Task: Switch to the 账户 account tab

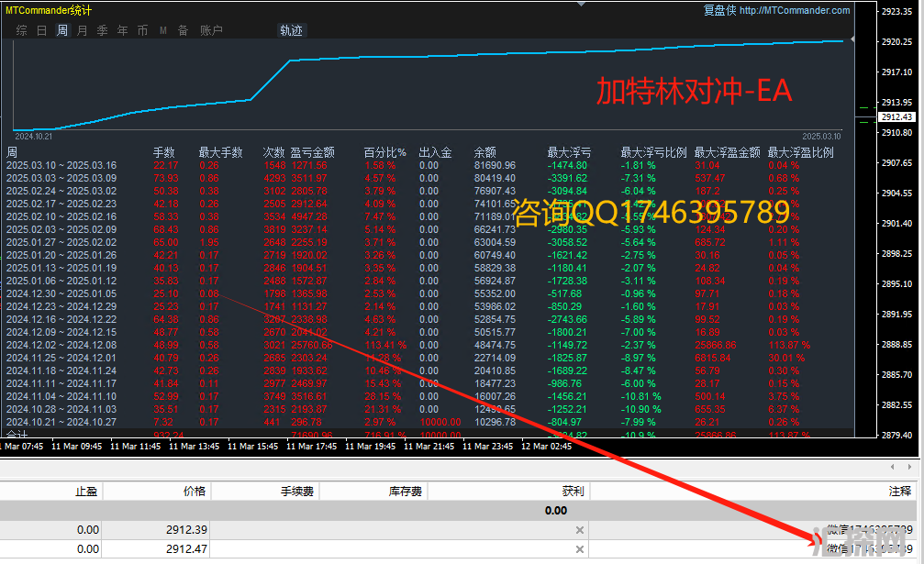Action: tap(211, 30)
